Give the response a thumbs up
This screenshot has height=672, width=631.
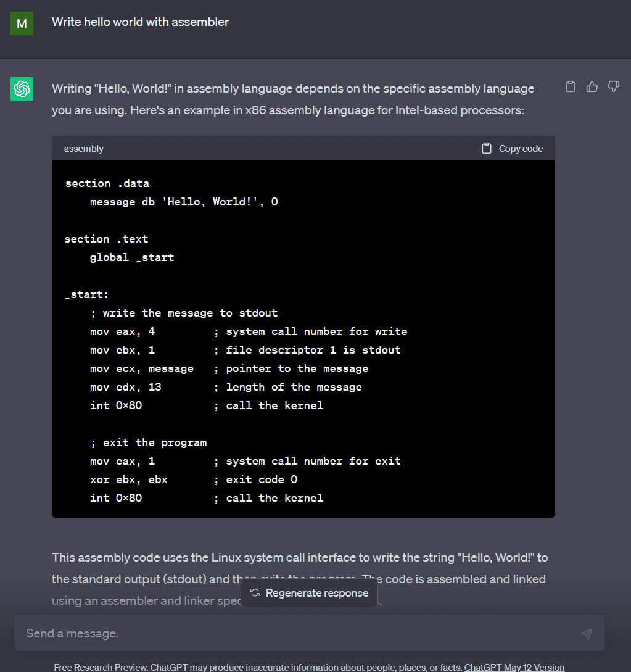click(592, 86)
